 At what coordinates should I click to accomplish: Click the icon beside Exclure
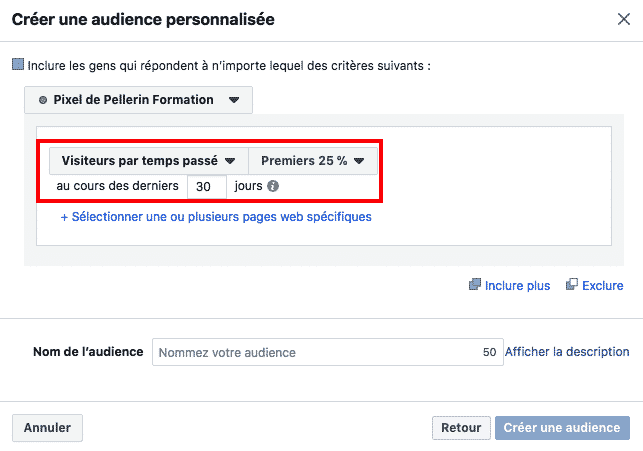(572, 285)
